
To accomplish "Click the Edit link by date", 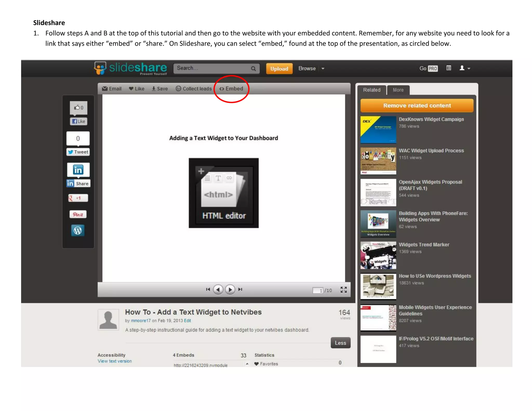I will point(188,321).
